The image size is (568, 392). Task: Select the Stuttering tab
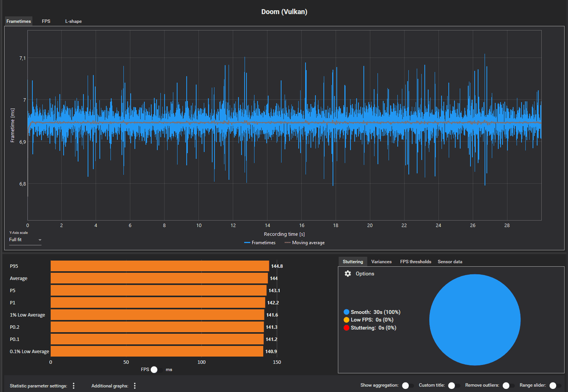(x=353, y=262)
